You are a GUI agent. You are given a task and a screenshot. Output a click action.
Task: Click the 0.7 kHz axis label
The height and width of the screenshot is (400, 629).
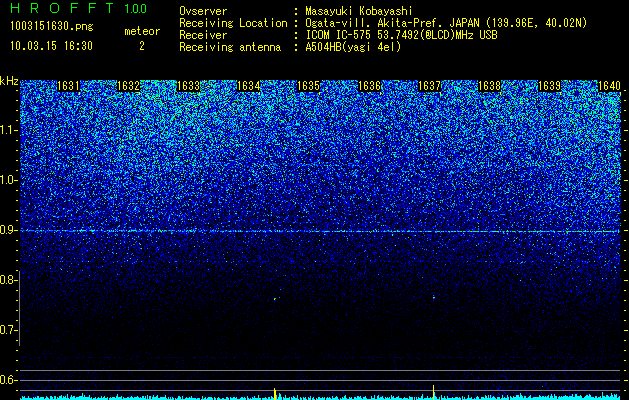tap(9, 330)
